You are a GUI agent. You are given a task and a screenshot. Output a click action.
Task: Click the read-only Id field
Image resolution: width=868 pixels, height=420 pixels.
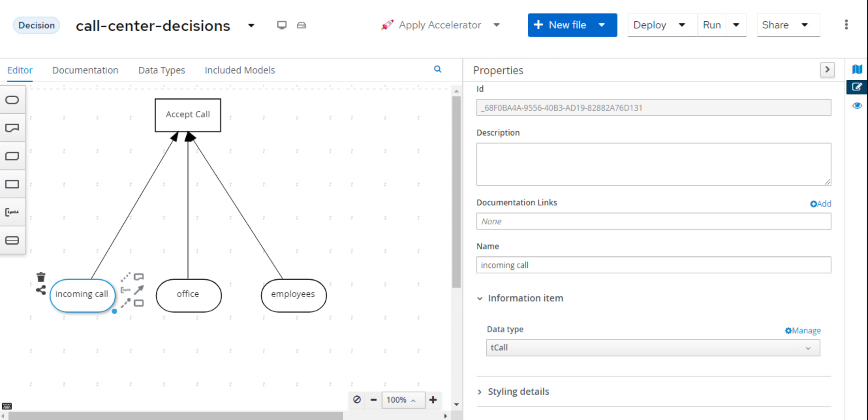(x=653, y=108)
